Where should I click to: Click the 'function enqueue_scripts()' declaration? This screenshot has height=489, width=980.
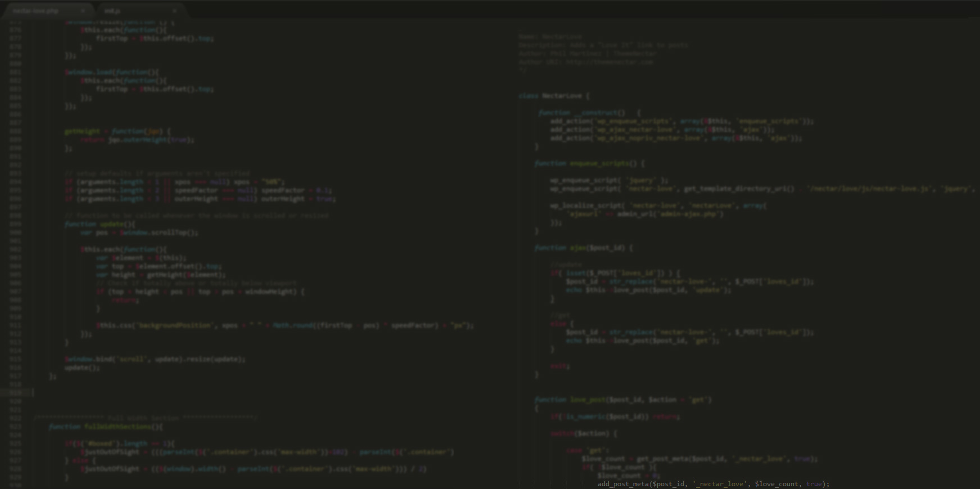point(589,163)
